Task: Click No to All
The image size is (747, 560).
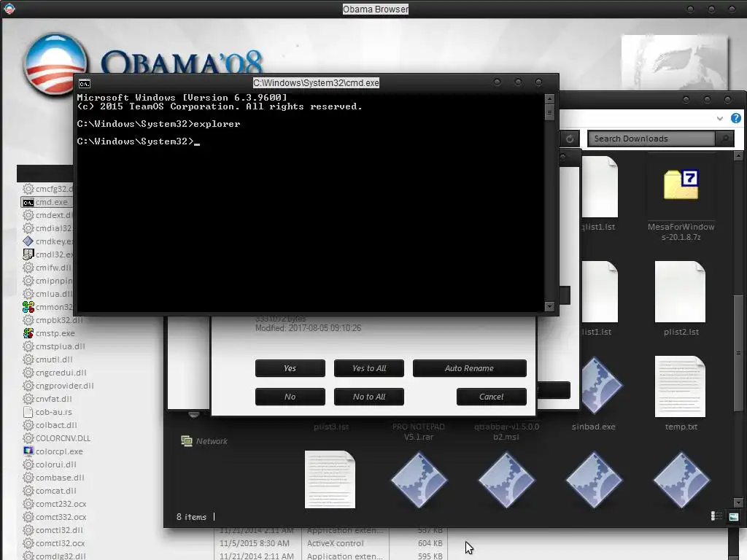Action: point(369,397)
